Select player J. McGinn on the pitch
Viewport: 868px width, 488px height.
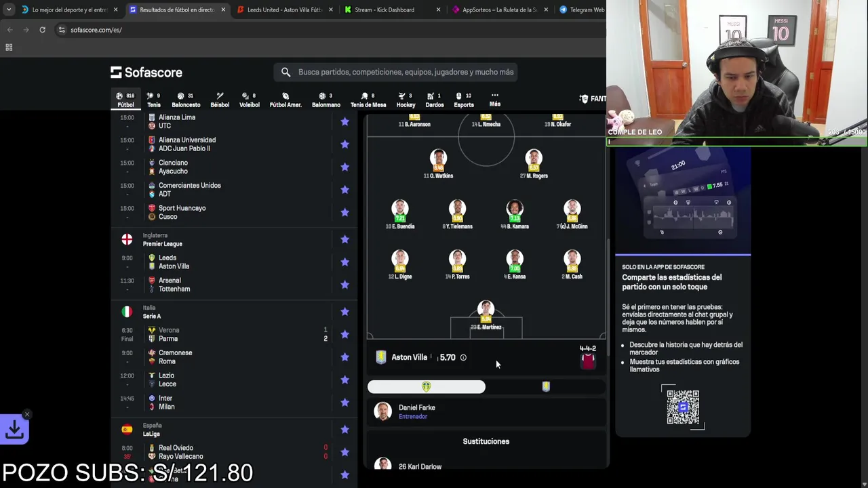pyautogui.click(x=572, y=214)
